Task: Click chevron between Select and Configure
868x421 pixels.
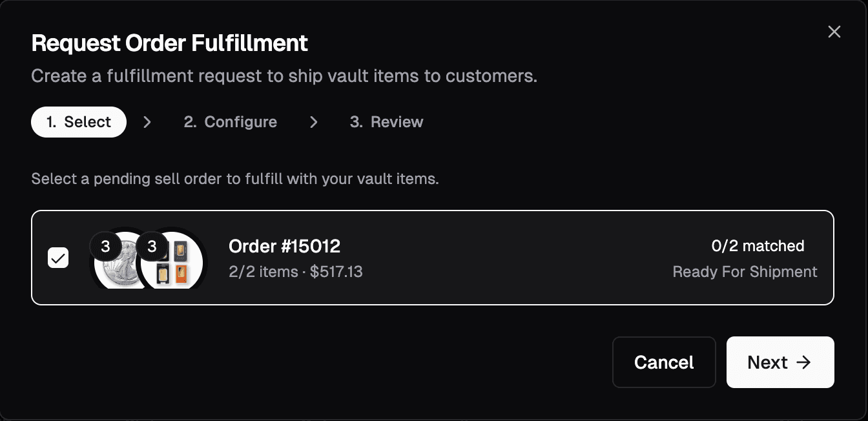Action: coord(147,122)
